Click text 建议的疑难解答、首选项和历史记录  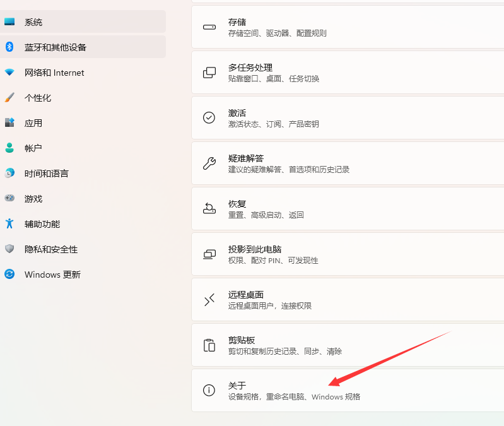(289, 169)
